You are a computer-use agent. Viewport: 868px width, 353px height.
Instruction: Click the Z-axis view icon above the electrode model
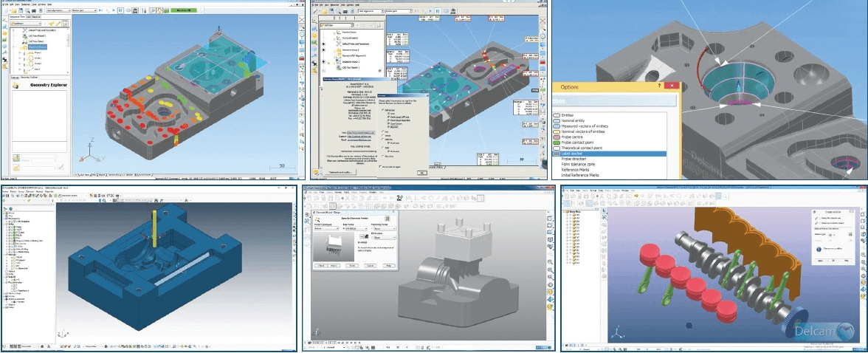tap(400, 198)
